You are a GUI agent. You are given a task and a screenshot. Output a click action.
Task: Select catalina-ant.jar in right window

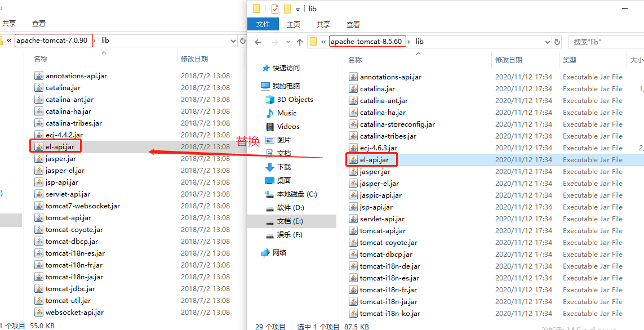(384, 101)
